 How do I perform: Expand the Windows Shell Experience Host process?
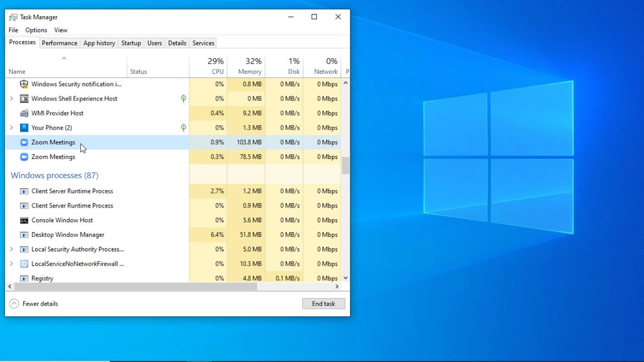(x=12, y=99)
